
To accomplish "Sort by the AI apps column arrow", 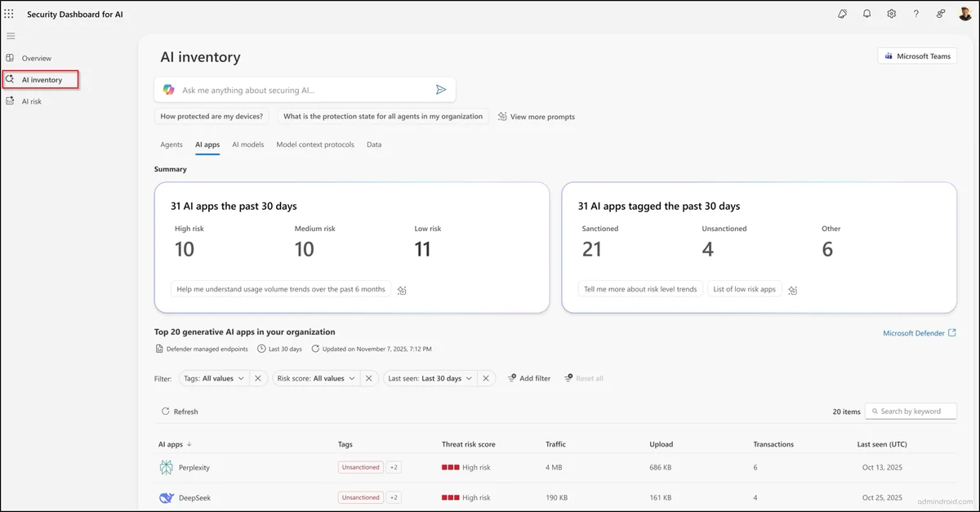I will click(191, 444).
